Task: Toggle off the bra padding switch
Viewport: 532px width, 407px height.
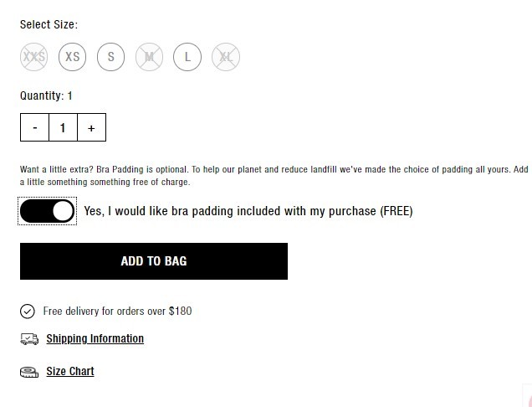Action: click(x=47, y=211)
